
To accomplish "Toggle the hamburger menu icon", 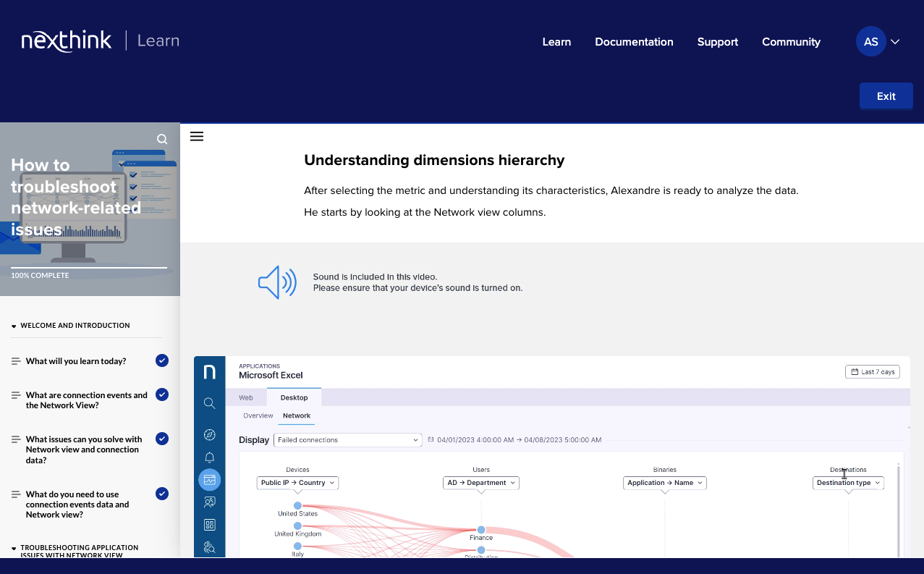I will coord(197,136).
